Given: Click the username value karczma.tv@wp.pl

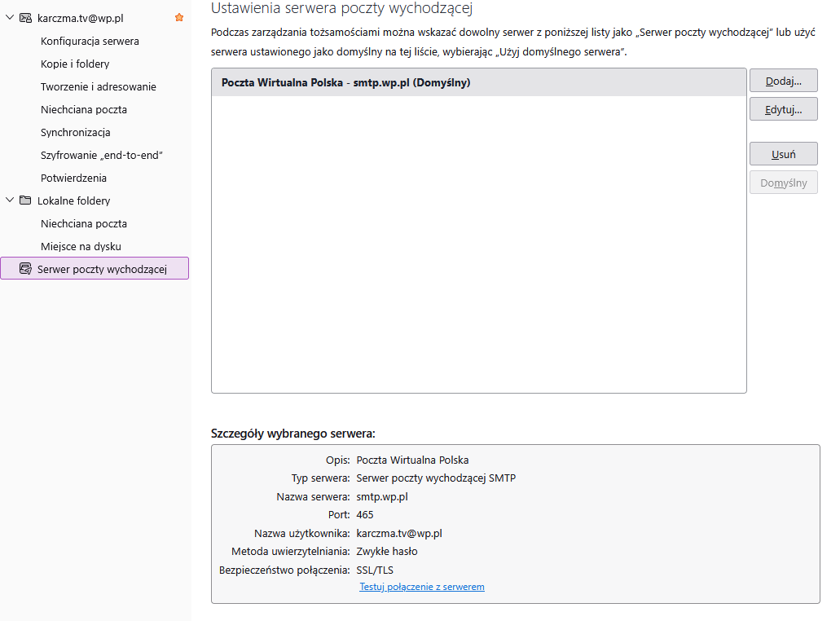Looking at the screenshot, I should 399,533.
